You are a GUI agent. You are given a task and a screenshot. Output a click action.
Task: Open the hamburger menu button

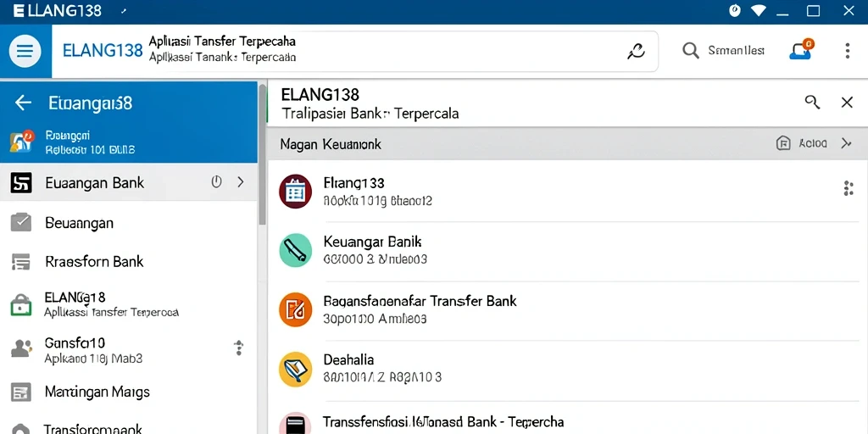tap(25, 51)
